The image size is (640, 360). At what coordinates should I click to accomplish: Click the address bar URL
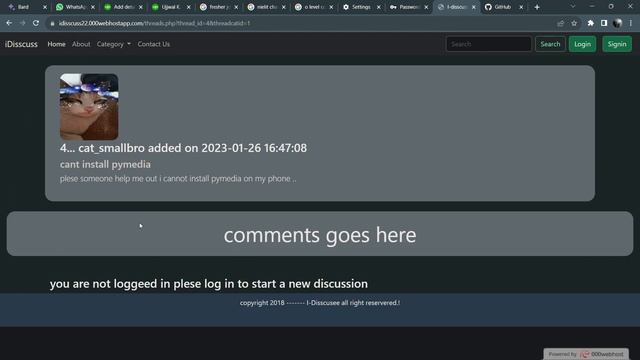click(154, 23)
